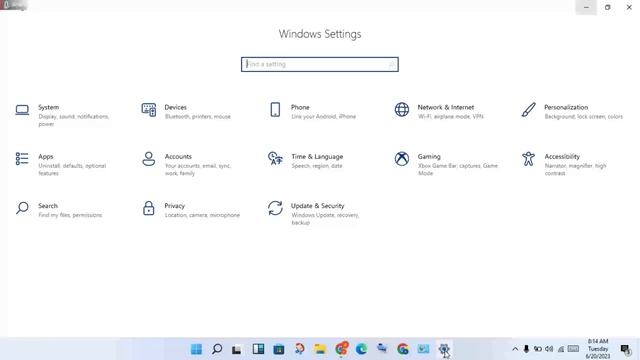Select the Network & Internet heading
The height and width of the screenshot is (360, 640).
pos(446,107)
